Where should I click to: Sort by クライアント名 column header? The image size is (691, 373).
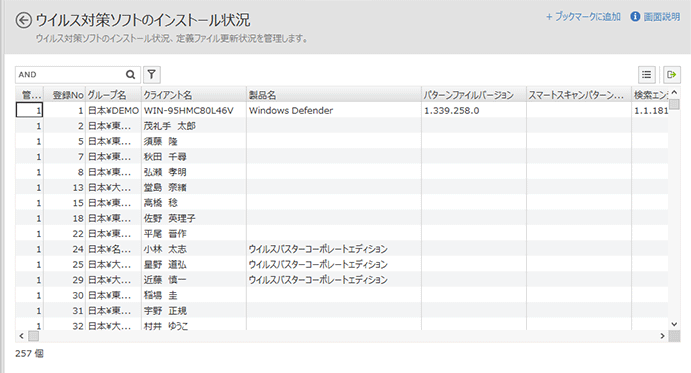tap(193, 95)
